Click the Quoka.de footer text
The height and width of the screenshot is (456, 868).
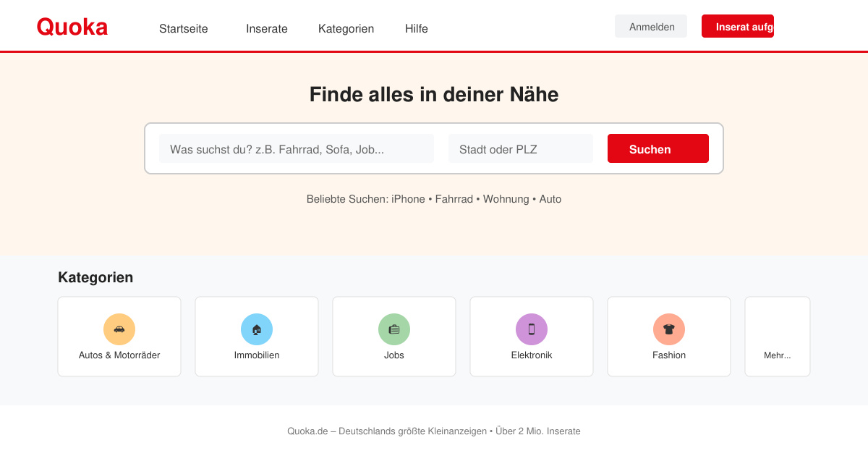coord(434,431)
